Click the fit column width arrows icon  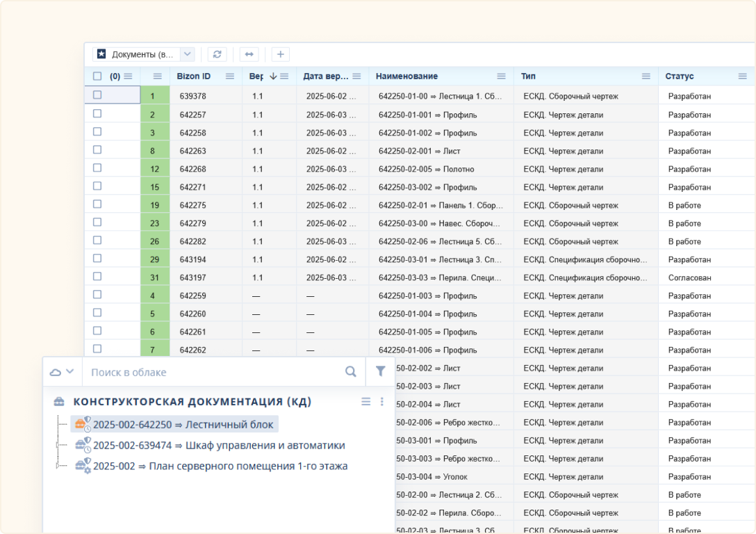pos(249,54)
